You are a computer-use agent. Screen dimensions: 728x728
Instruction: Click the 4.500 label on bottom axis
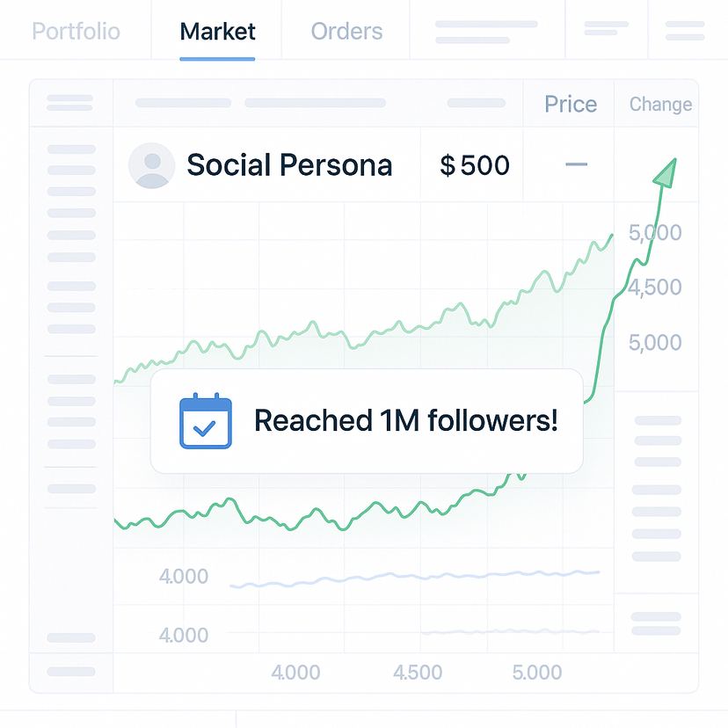point(417,673)
